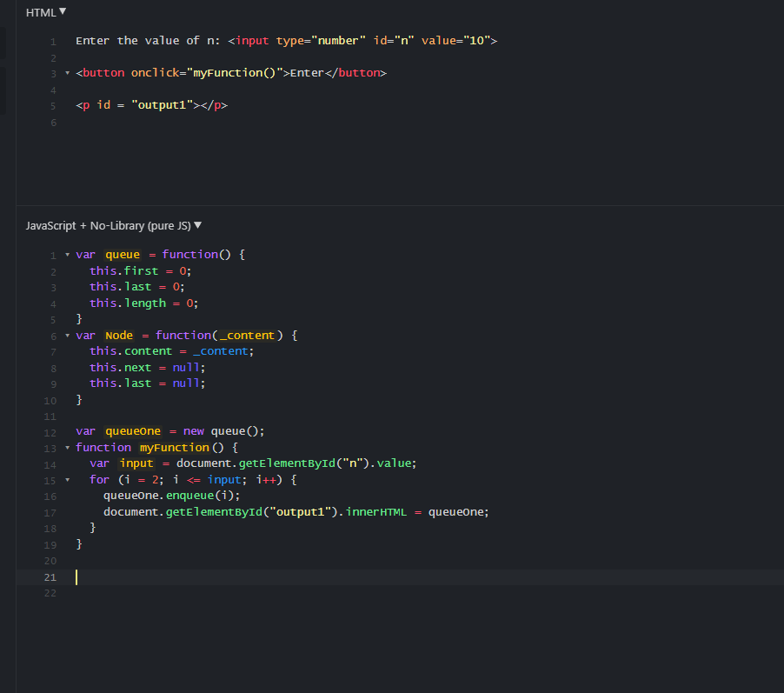The width and height of the screenshot is (784, 693).
Task: Open the JavaScript library selection dropdown
Action: click(x=196, y=225)
